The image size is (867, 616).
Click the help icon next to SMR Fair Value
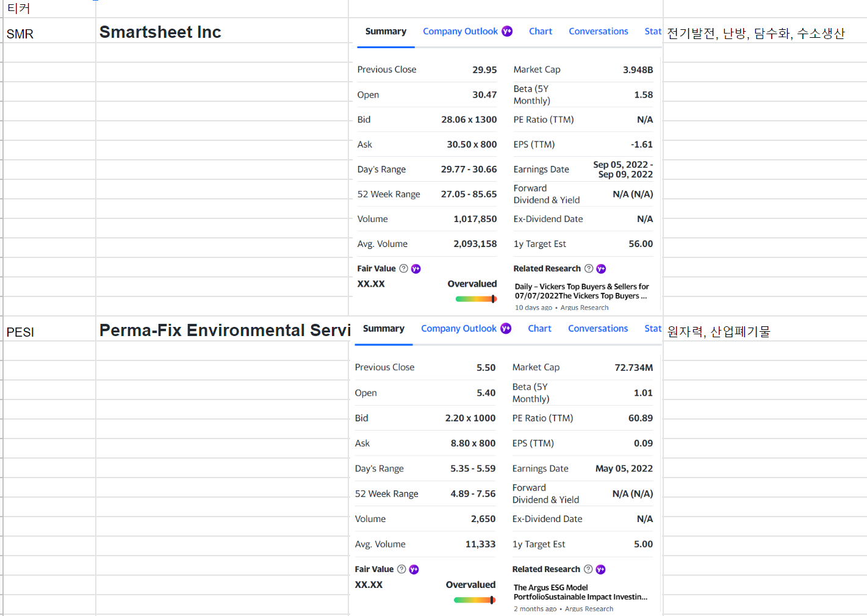coord(403,268)
